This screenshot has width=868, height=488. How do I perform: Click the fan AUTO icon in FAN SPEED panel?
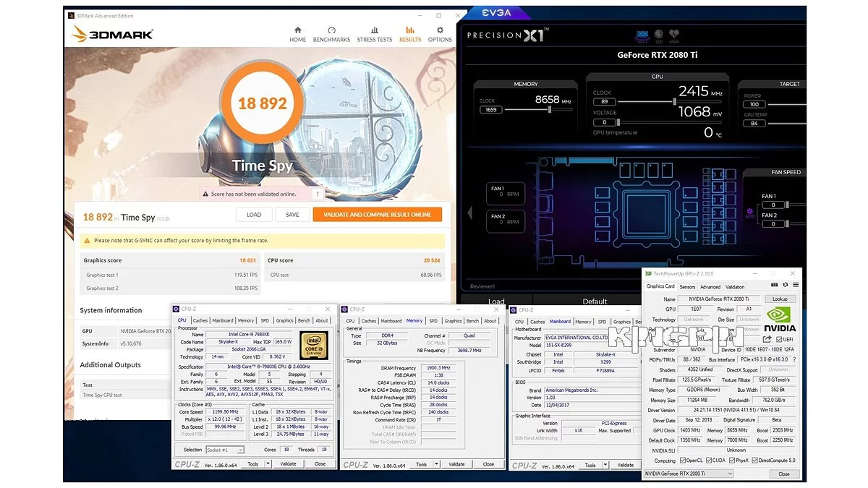coord(749,213)
